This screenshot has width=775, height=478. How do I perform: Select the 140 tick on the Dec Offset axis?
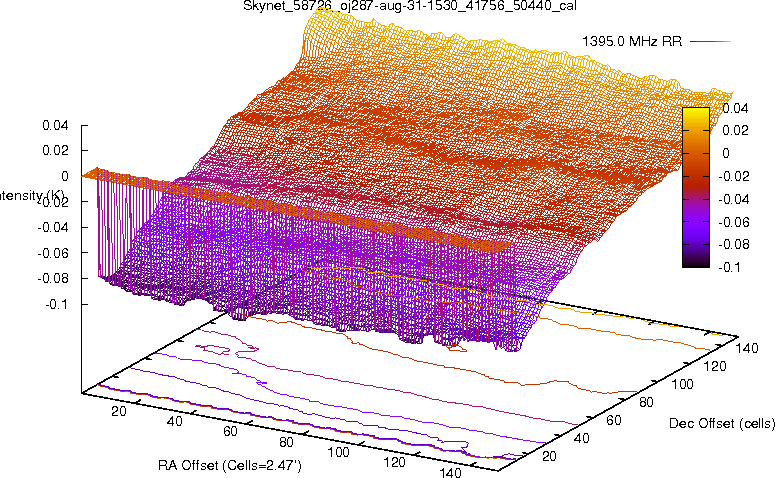[x=746, y=348]
